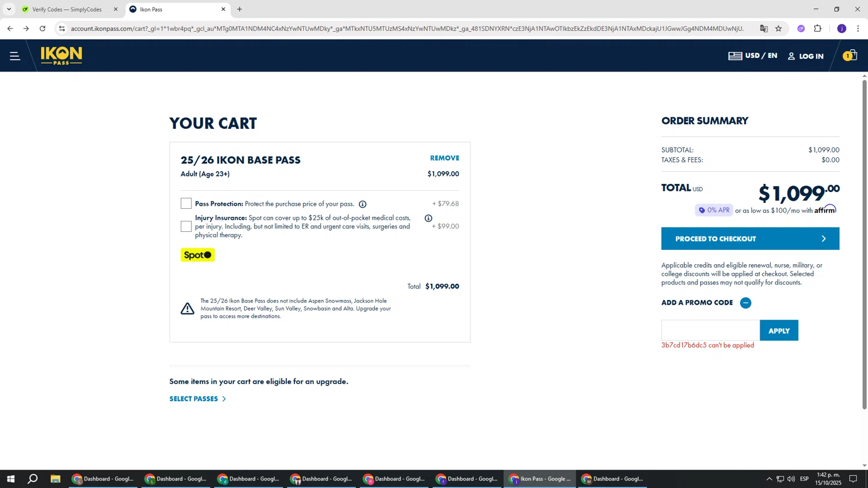Click the Injury Insurance info icon
The width and height of the screenshot is (868, 488).
click(428, 218)
